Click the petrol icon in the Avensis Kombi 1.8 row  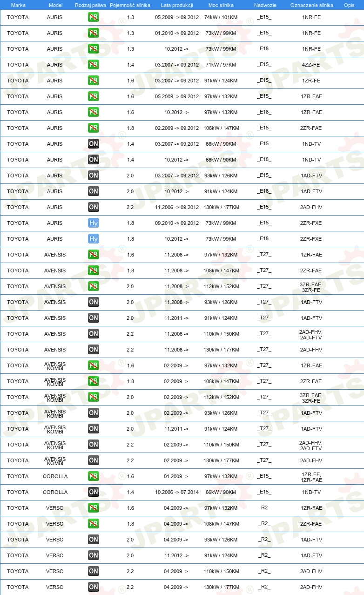tap(94, 381)
